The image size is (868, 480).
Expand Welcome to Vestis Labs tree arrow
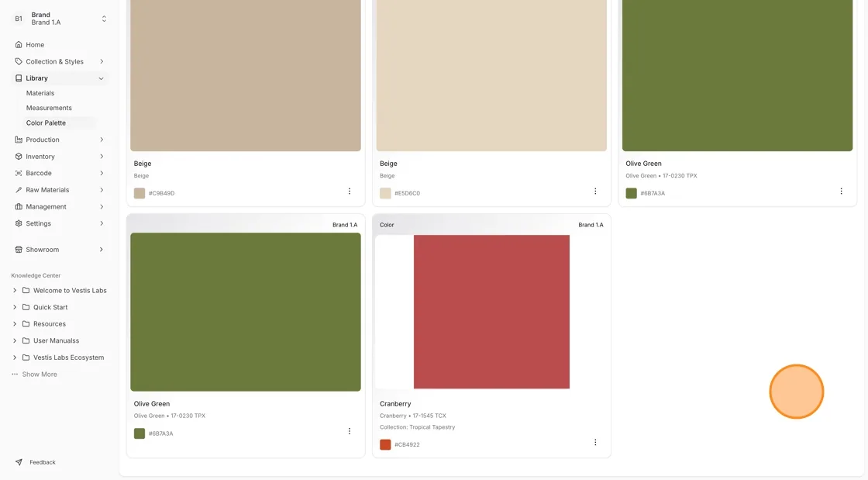pyautogui.click(x=15, y=290)
